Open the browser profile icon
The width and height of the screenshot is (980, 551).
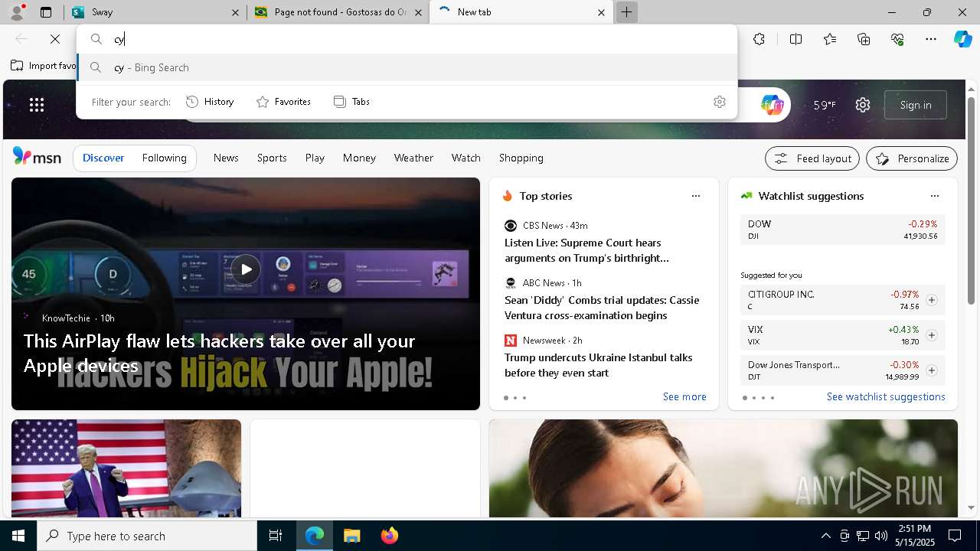17,11
